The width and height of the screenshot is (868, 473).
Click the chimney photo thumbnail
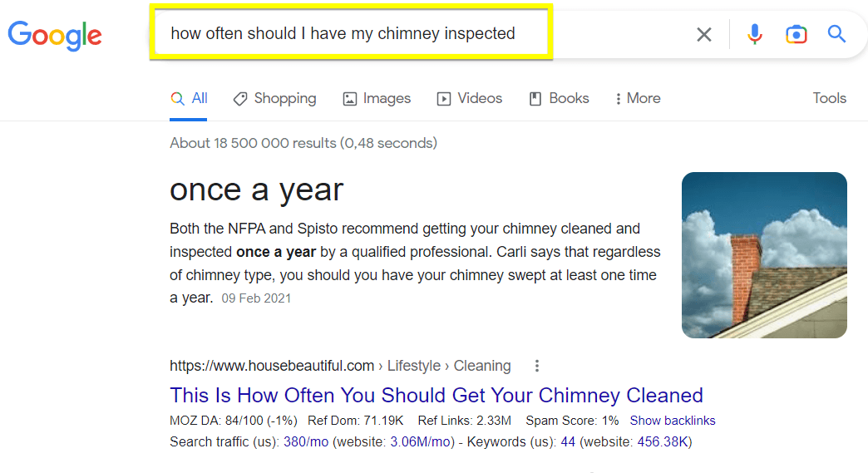tap(764, 255)
